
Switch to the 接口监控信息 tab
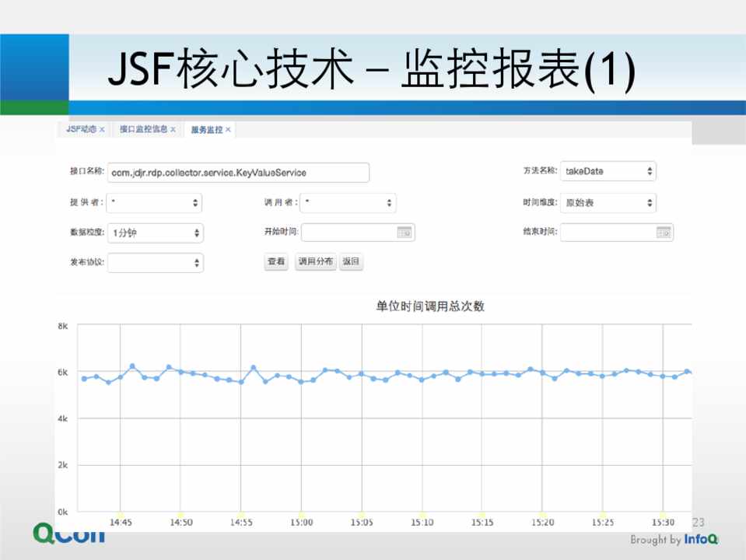click(x=143, y=130)
